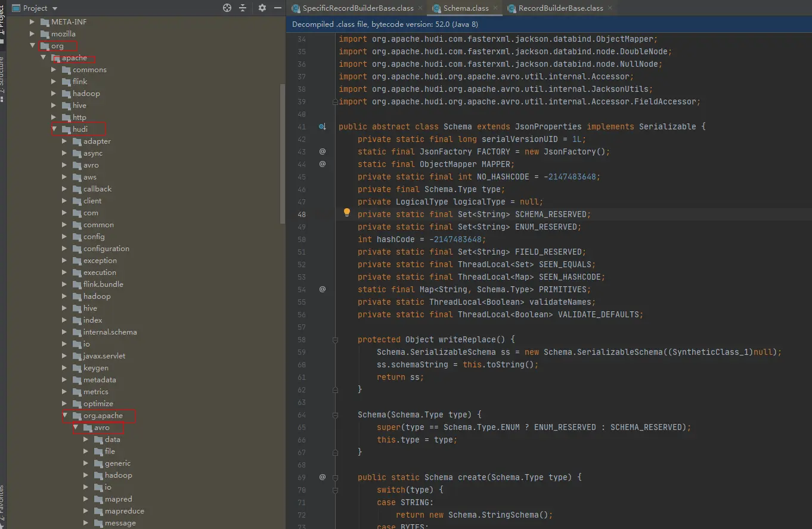Expand the META-INF folder
812x529 pixels.
coord(33,22)
